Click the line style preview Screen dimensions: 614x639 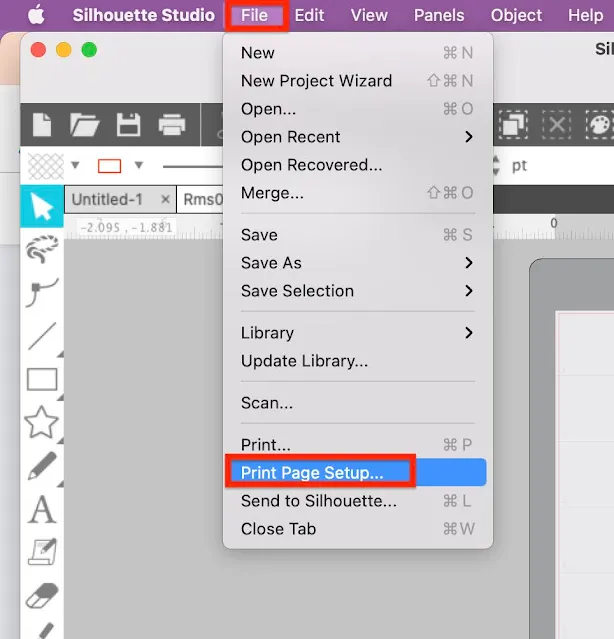pos(193,166)
